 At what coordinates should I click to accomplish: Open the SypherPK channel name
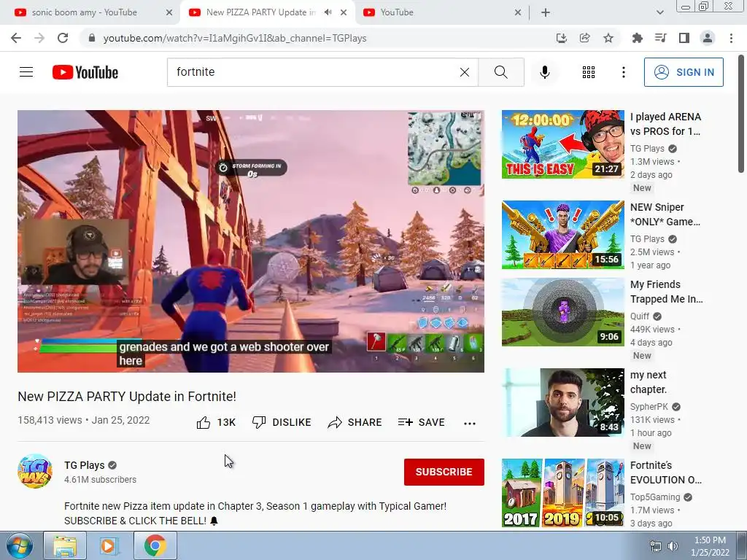pos(649,407)
